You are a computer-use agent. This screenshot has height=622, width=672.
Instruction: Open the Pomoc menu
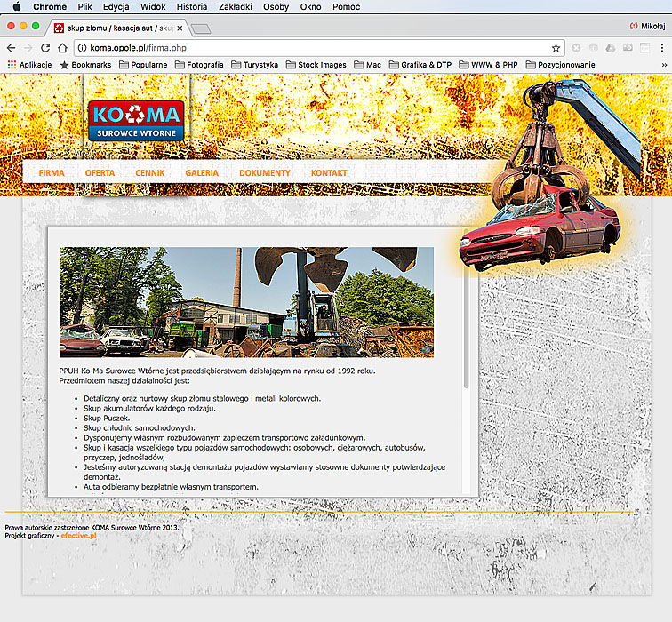tap(347, 7)
